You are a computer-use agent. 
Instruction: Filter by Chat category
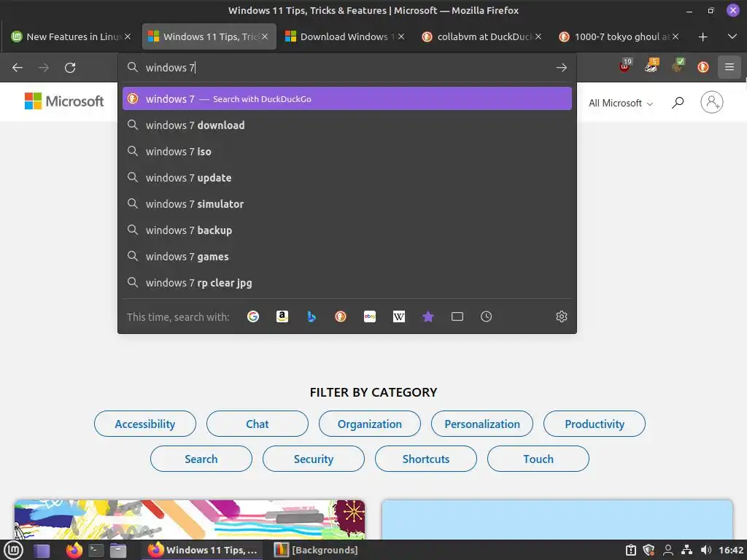tap(258, 424)
